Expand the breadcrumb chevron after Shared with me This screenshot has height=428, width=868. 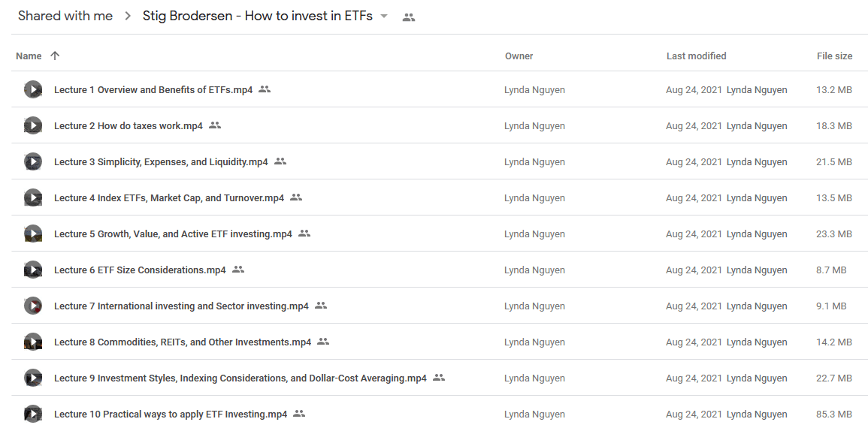pos(128,16)
